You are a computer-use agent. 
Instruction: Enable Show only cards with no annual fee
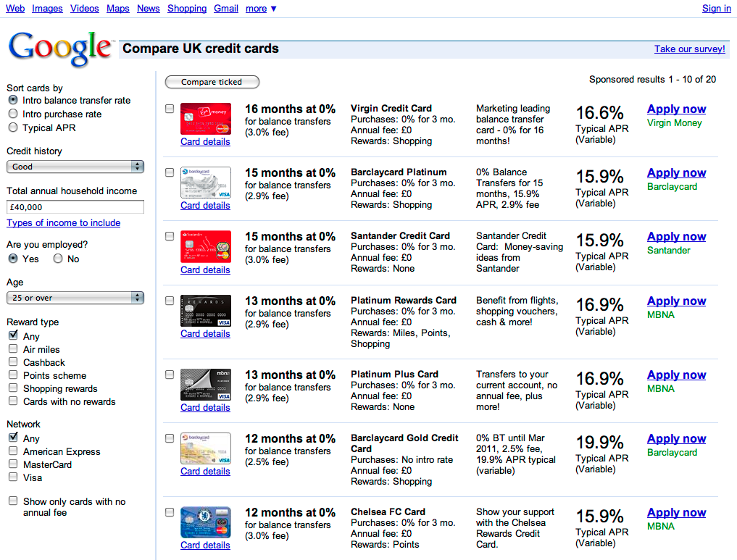tap(13, 501)
